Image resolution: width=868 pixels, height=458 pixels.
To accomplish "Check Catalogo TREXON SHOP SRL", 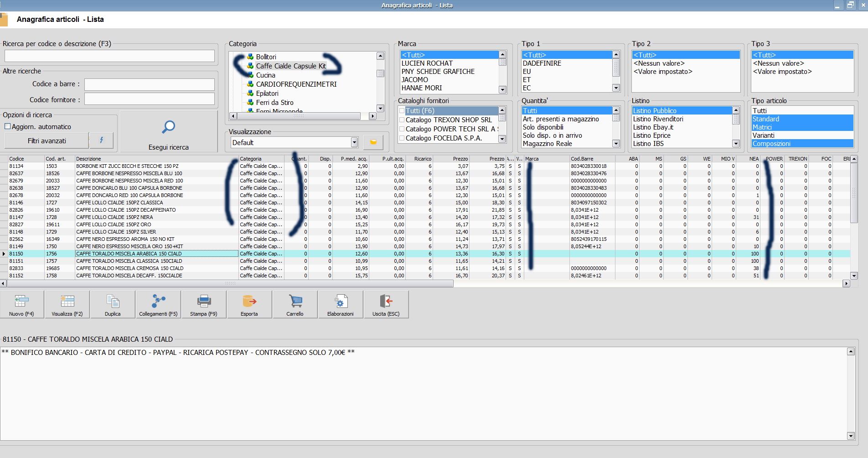I will [x=402, y=120].
